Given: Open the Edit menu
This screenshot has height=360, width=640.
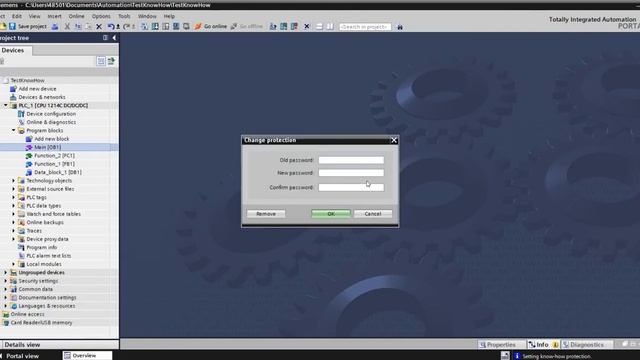Looking at the screenshot, I should coord(17,16).
